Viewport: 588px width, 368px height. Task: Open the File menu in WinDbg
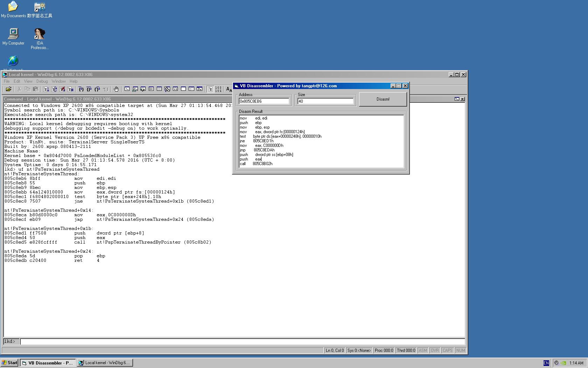click(7, 81)
